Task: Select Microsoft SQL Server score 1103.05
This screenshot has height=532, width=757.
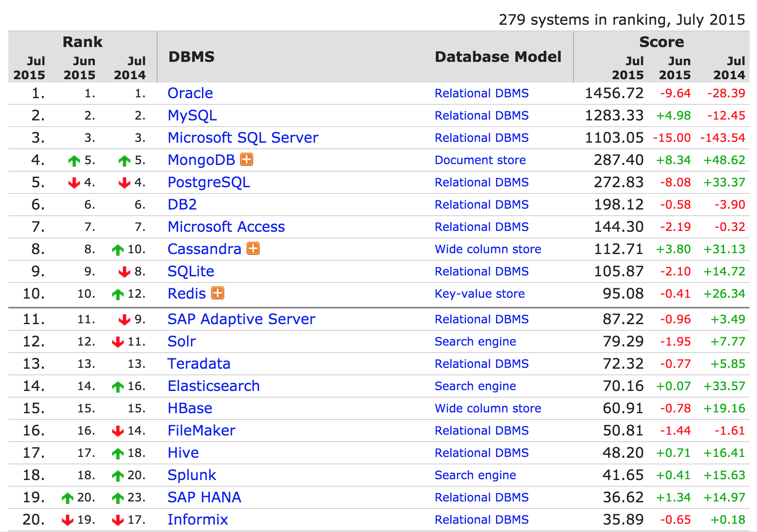Action: click(x=614, y=138)
